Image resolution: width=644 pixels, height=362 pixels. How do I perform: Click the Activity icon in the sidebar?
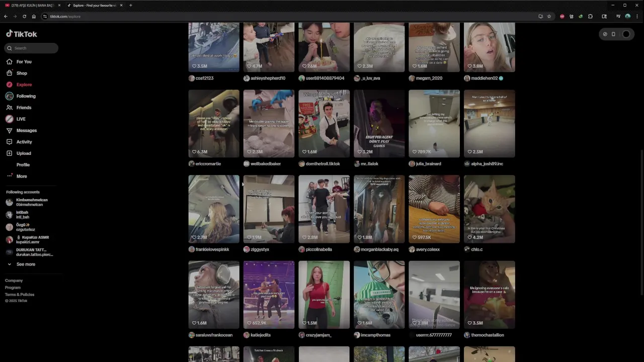pyautogui.click(x=9, y=142)
